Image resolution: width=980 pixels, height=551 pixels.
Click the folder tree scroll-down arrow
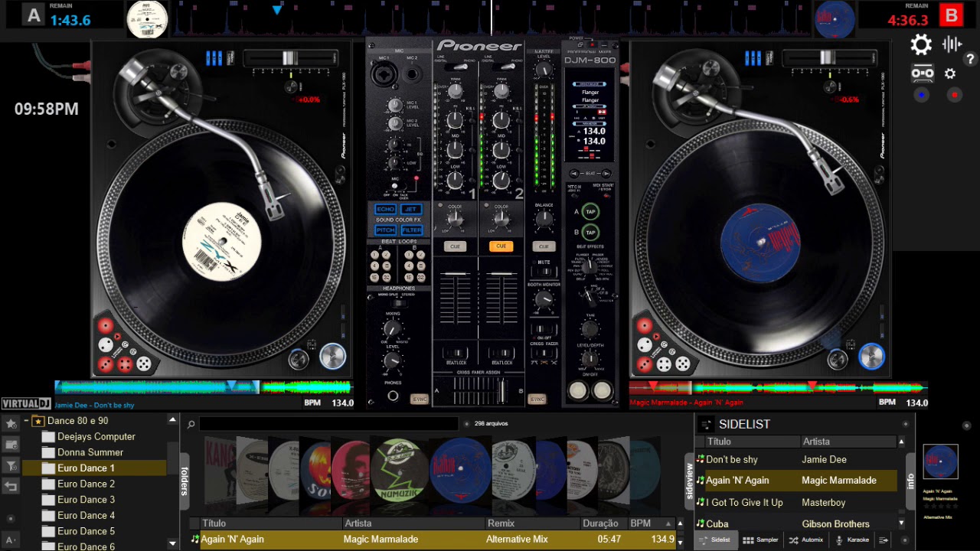(x=172, y=544)
